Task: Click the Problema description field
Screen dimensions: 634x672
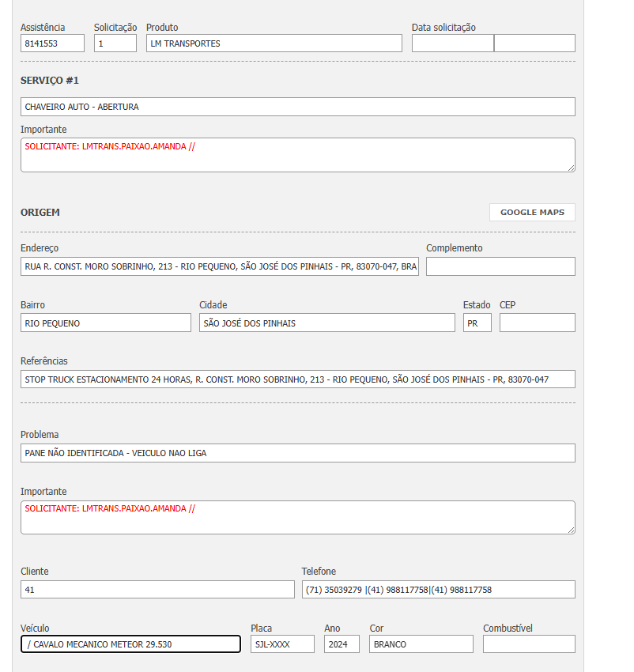Action: [x=297, y=453]
